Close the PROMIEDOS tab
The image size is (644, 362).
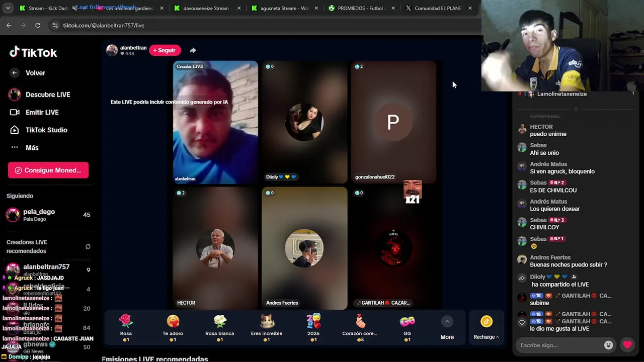[x=393, y=8]
